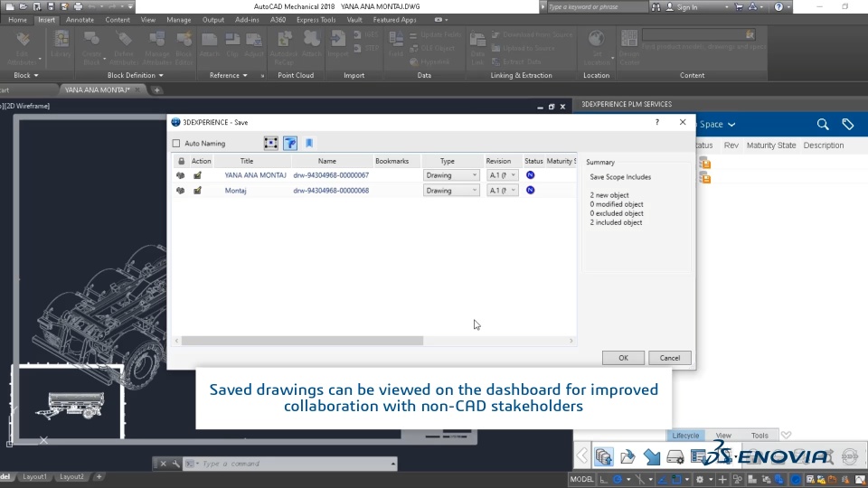Switch to the Lifecycle tab

pyautogui.click(x=685, y=436)
